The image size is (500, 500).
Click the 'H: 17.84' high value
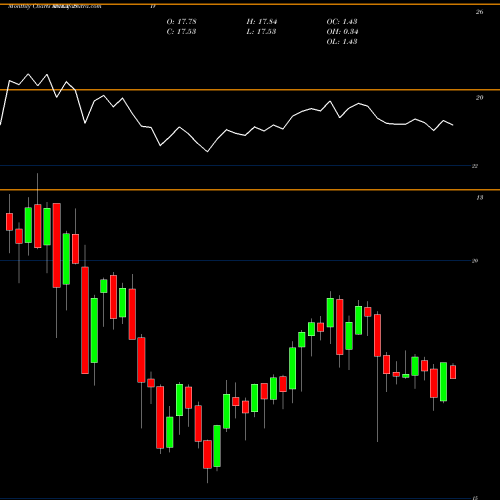pos(262,22)
